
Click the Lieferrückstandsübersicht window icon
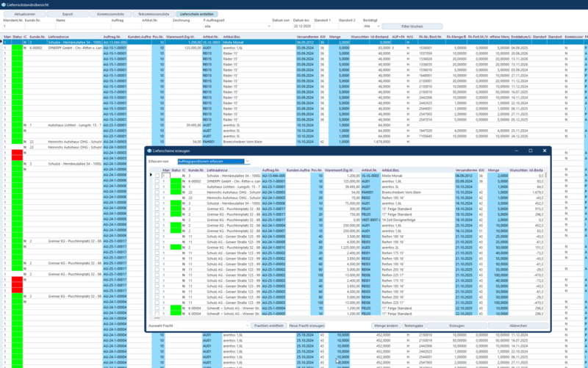(4, 4)
